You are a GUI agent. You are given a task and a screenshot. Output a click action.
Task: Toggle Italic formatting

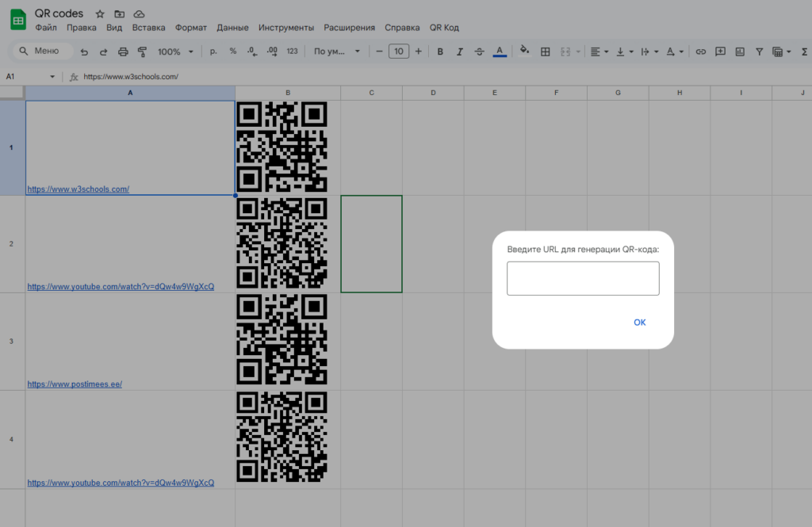point(460,52)
